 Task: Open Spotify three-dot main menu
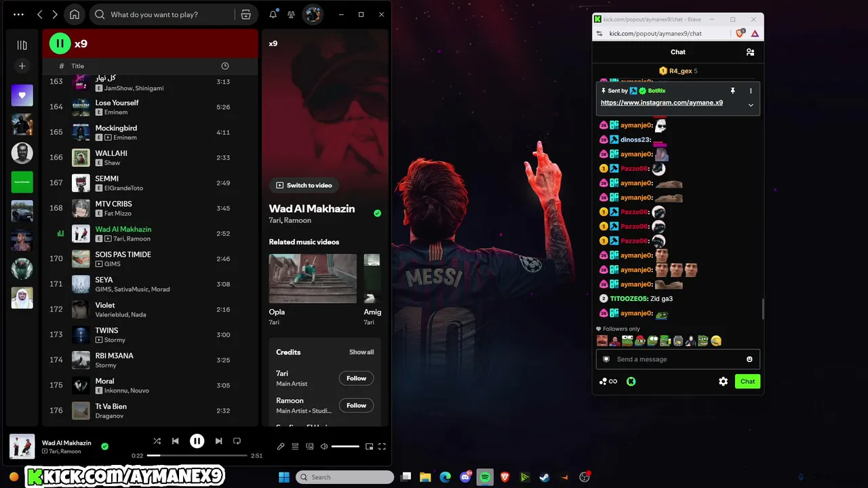tap(18, 14)
